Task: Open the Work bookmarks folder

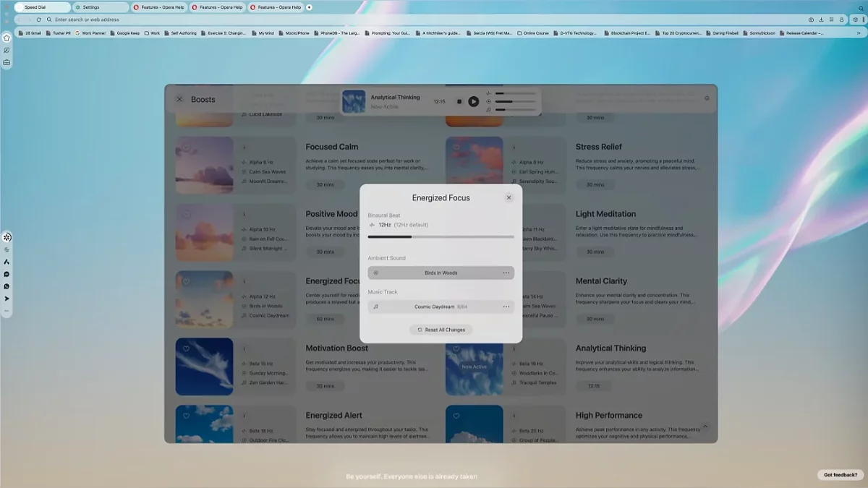Action: pyautogui.click(x=152, y=33)
